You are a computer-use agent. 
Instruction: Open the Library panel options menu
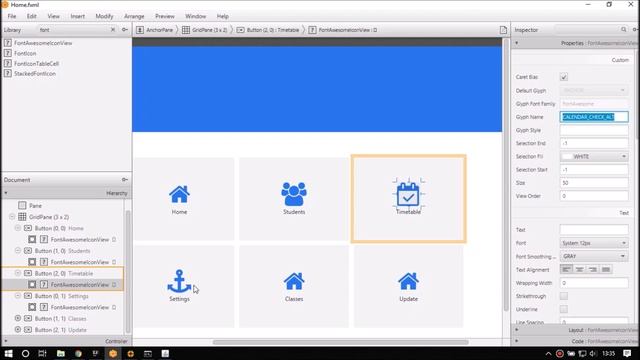pos(125,30)
